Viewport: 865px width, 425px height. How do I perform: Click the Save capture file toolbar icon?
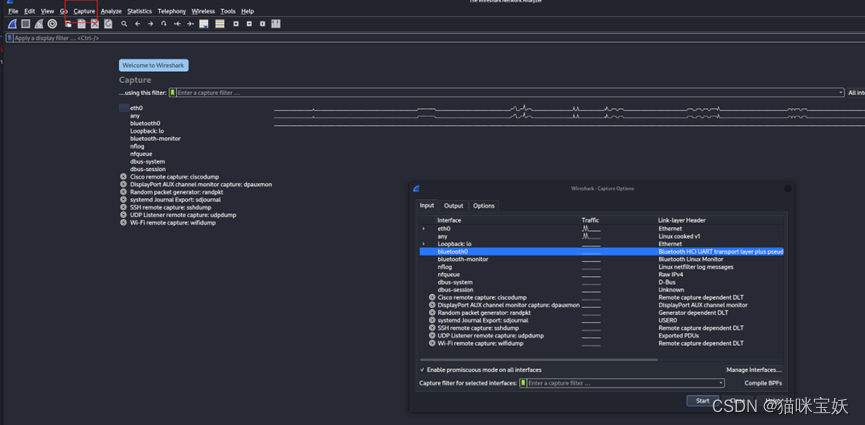click(82, 24)
